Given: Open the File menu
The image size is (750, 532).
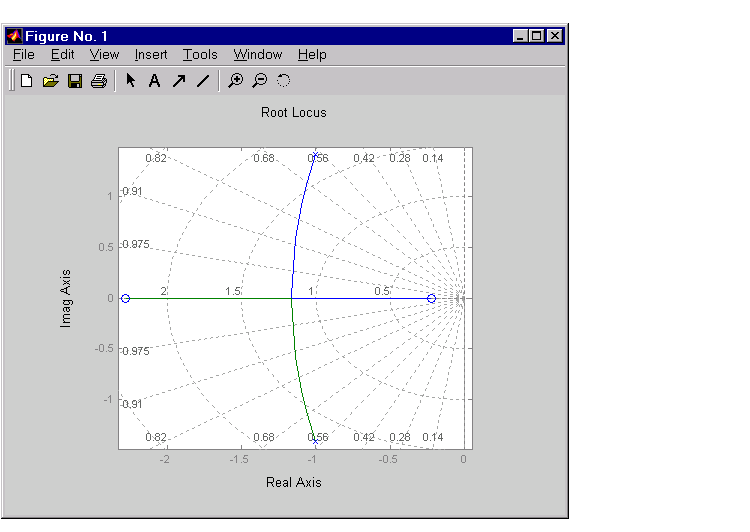Looking at the screenshot, I should tap(24, 55).
